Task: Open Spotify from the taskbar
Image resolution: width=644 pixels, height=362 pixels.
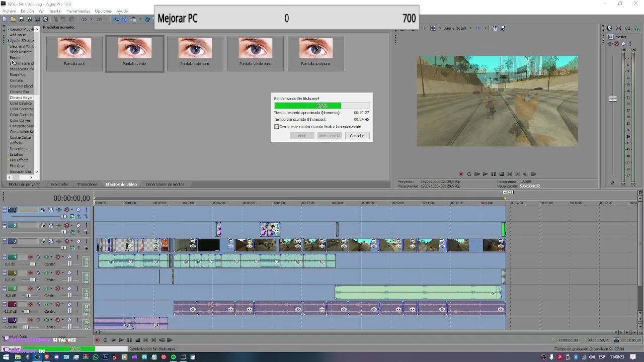Action: point(174,357)
